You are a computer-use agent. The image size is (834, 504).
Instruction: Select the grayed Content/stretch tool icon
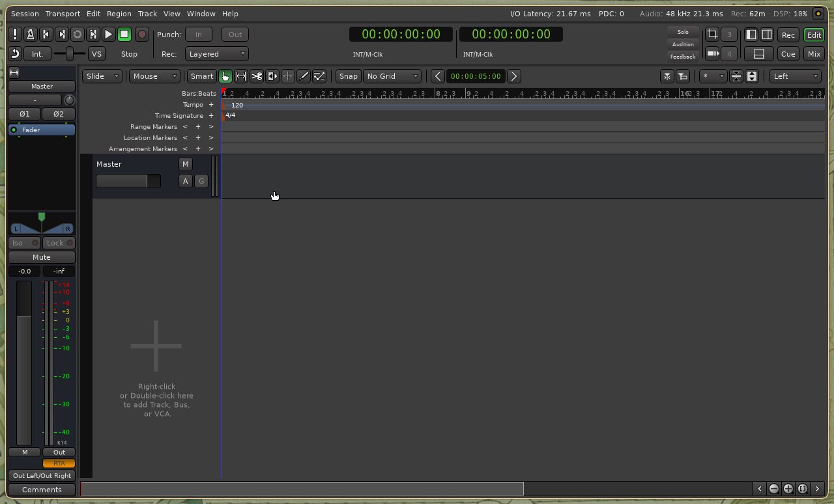pos(288,76)
